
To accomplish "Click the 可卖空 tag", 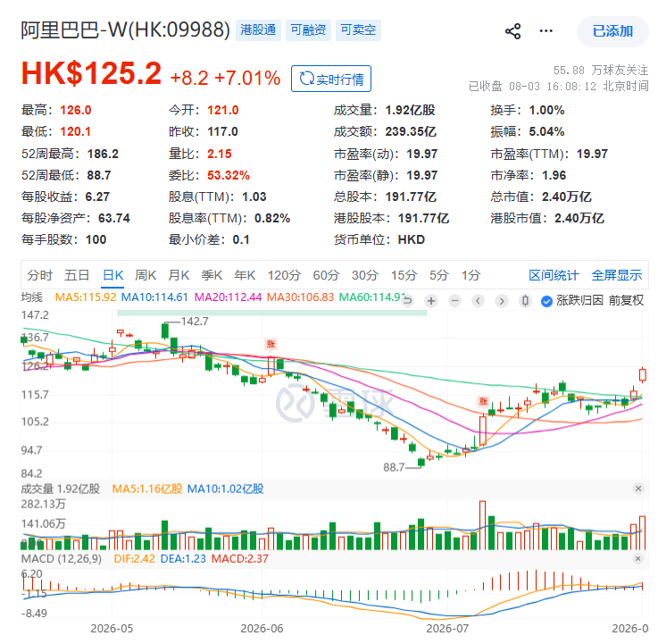I will [358, 29].
